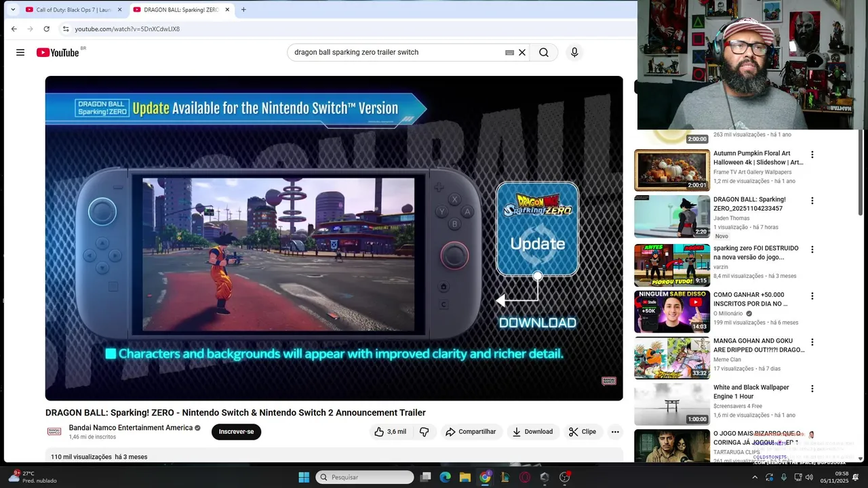Click the magnifier search button
The height and width of the screenshot is (488, 868).
[x=544, y=52]
